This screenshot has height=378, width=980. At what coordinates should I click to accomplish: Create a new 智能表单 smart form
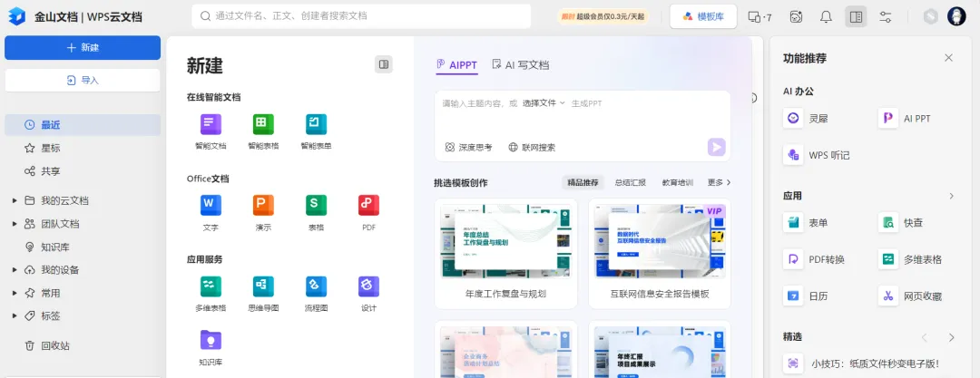317,131
